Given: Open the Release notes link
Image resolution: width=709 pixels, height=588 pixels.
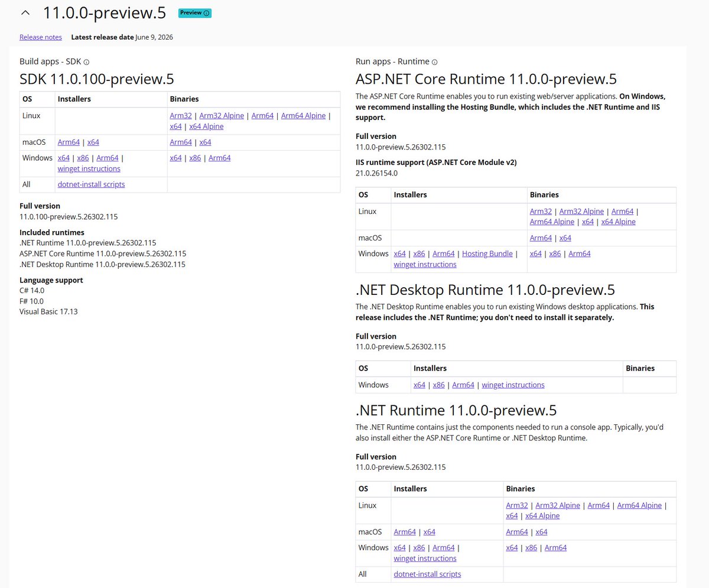Looking at the screenshot, I should [41, 37].
